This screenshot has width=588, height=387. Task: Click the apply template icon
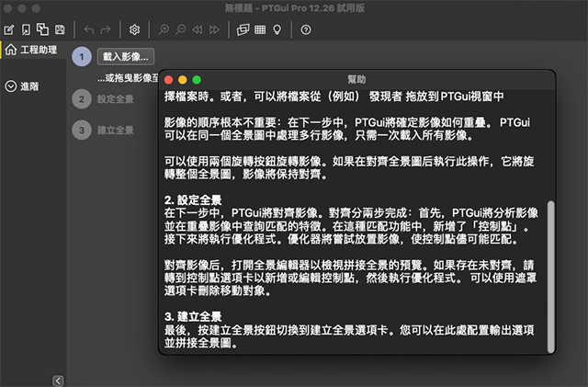point(42,29)
